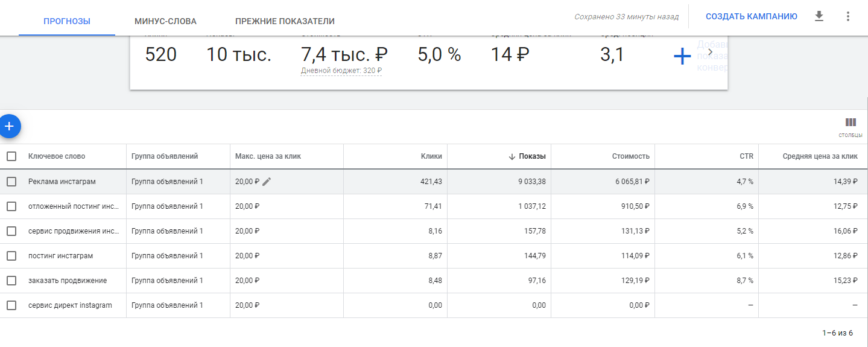Check the Реклама инстаграм row checkbox
868x347 pixels.
(11, 182)
